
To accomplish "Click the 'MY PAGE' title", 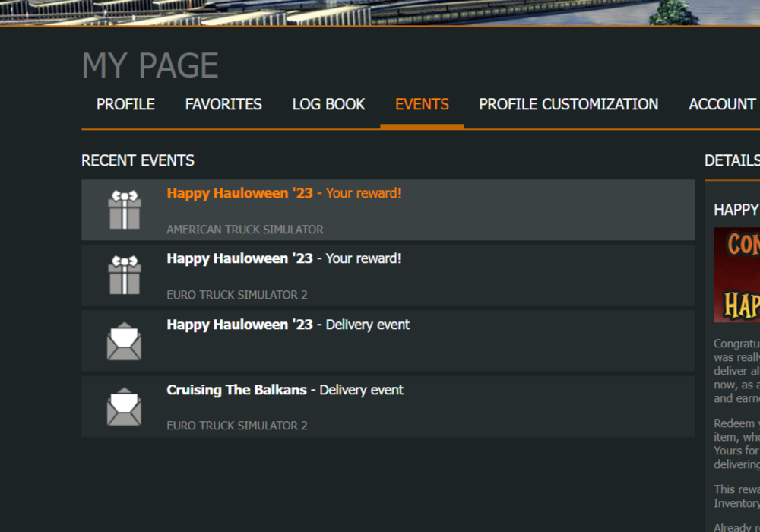I will point(150,65).
